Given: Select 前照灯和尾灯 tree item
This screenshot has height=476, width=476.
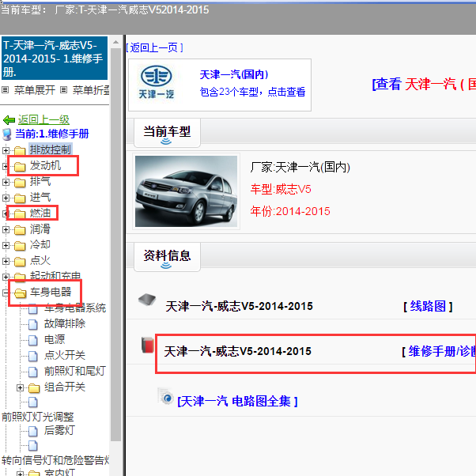Looking at the screenshot, I should [x=75, y=372].
